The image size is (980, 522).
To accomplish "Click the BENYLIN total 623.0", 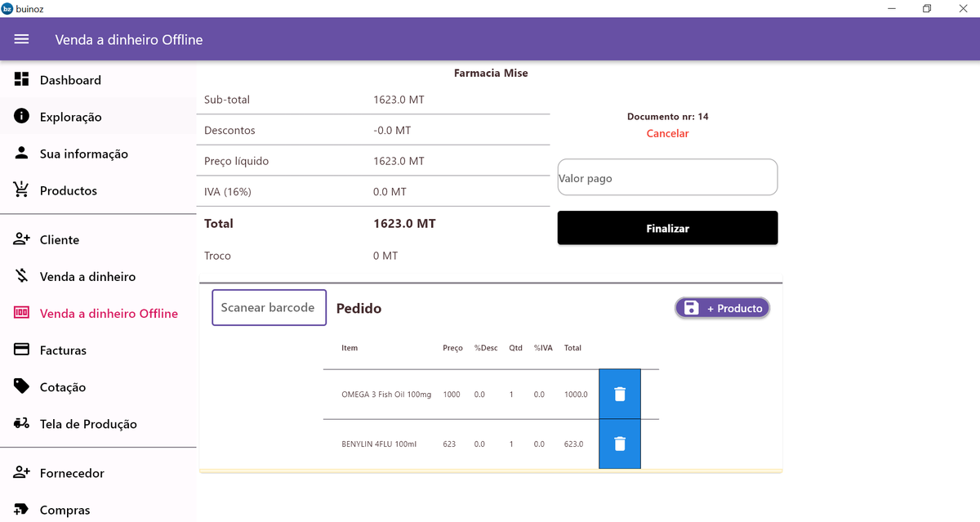I will pyautogui.click(x=574, y=444).
